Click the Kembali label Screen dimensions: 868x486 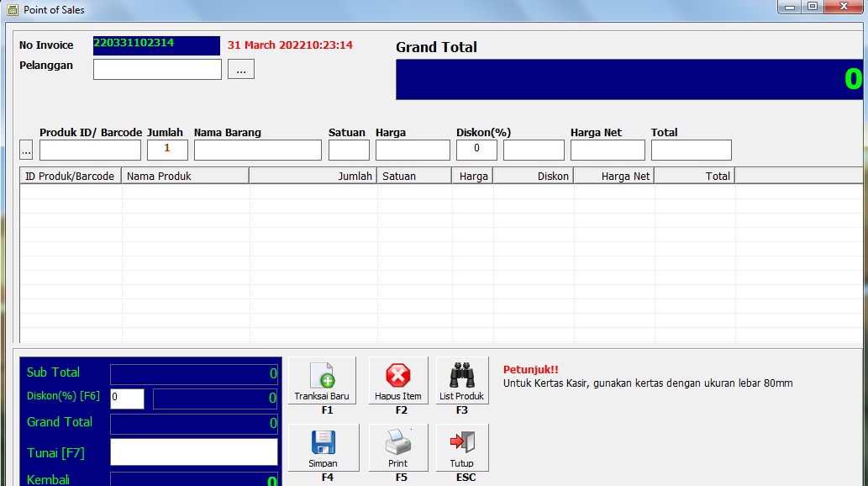48,479
